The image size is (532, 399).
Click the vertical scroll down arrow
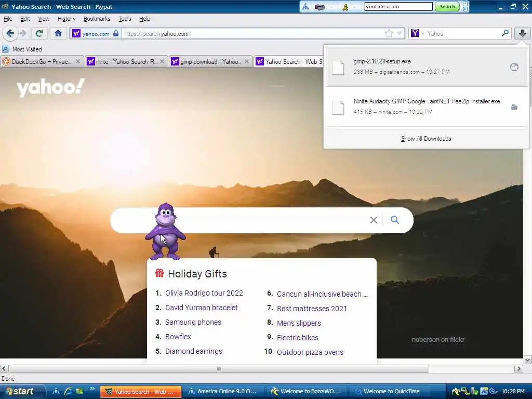[528, 360]
